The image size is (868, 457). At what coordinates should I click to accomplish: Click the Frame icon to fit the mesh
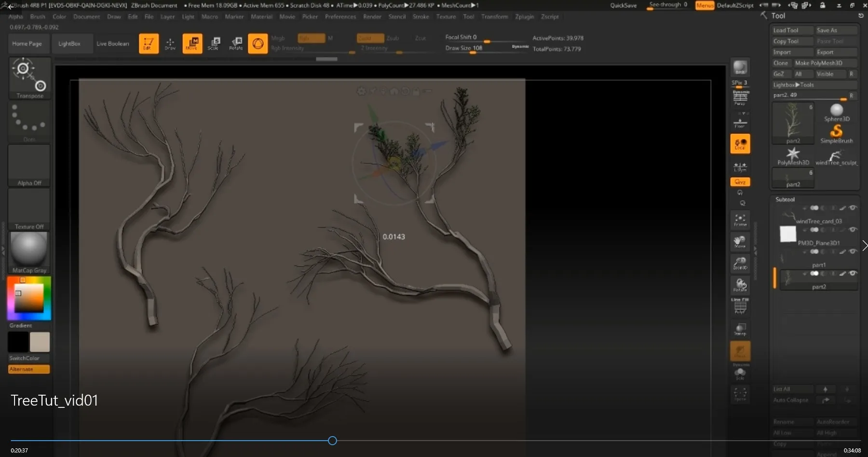[x=741, y=221]
